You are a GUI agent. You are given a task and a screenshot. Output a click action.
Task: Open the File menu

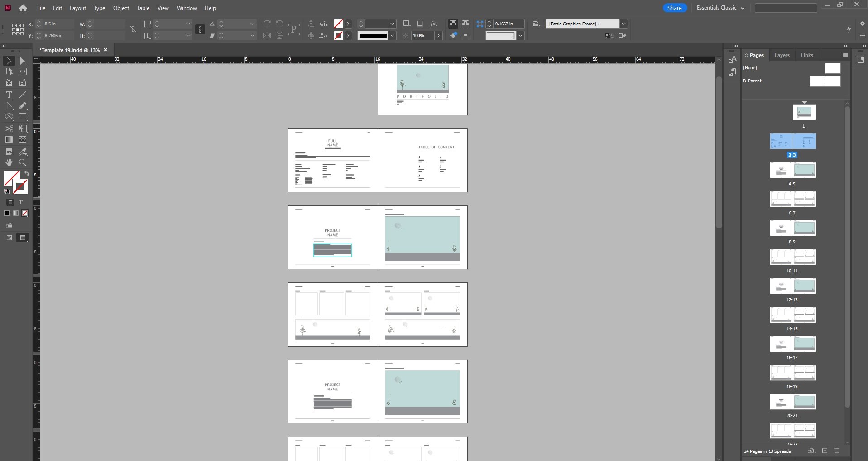pyautogui.click(x=41, y=8)
